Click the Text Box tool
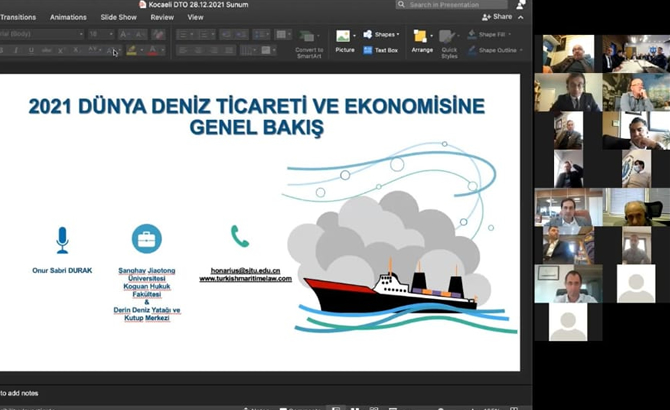670x410 pixels. point(381,49)
